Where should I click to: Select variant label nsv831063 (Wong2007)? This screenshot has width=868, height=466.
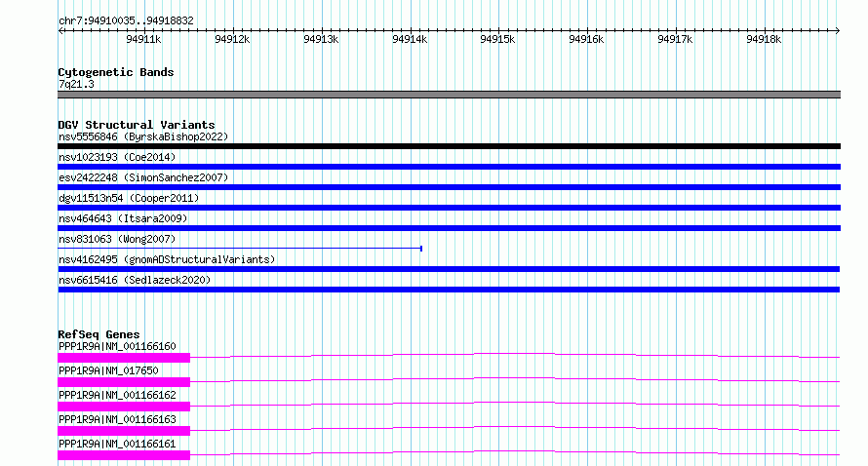point(117,239)
